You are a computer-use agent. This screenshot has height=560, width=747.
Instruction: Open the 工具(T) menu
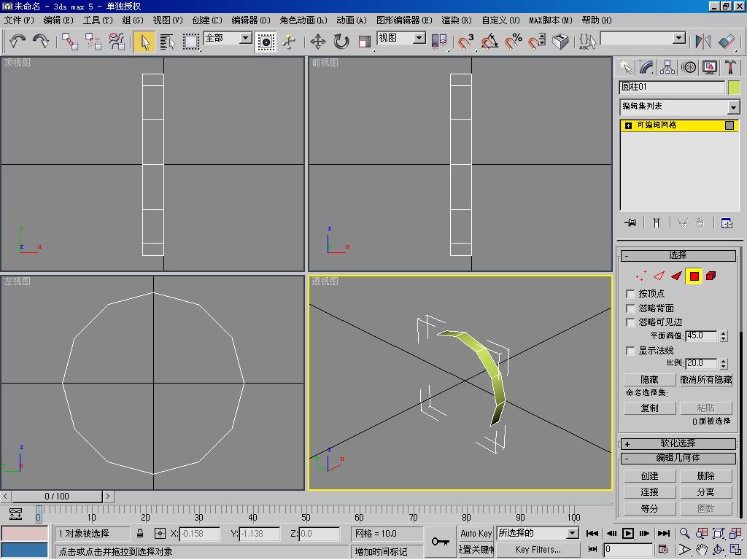click(98, 20)
